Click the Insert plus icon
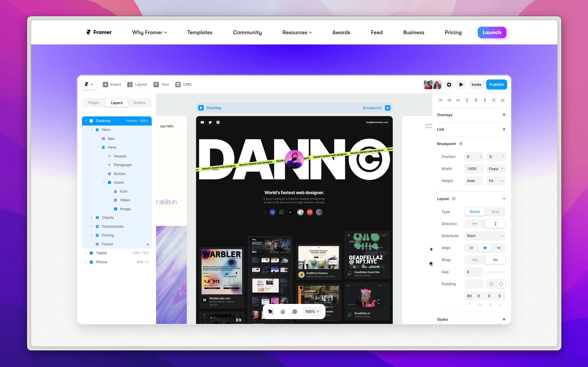This screenshot has height=367, width=588. [105, 84]
